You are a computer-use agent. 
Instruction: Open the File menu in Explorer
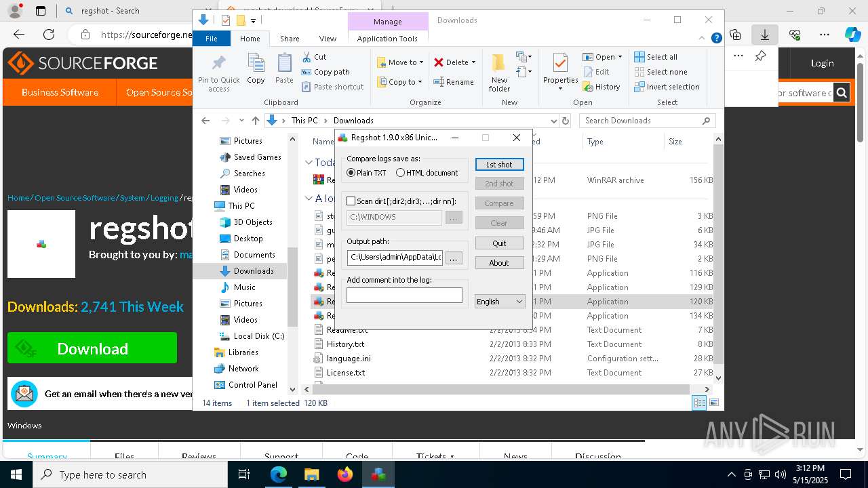[x=212, y=39]
